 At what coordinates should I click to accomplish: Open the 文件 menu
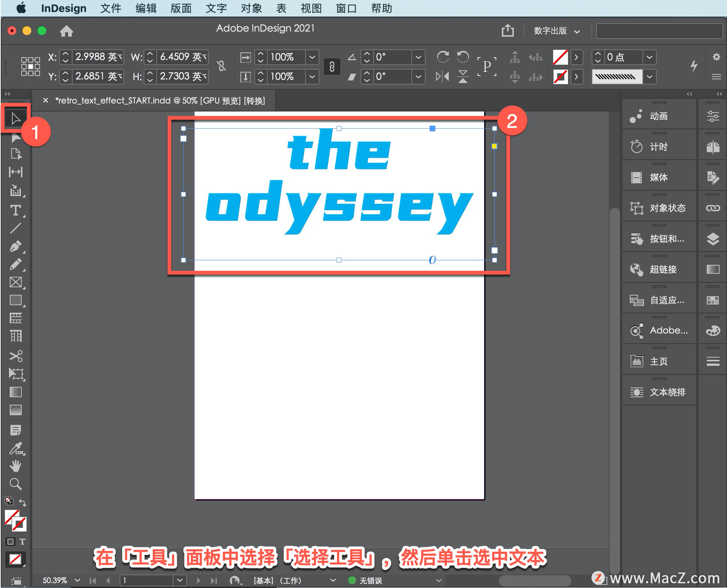coord(111,8)
